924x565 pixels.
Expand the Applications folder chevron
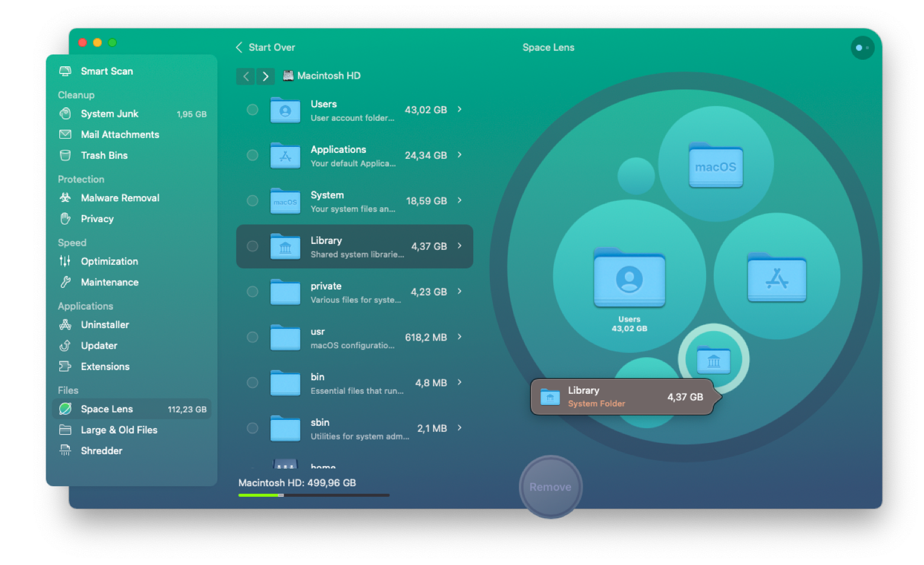pyautogui.click(x=460, y=155)
